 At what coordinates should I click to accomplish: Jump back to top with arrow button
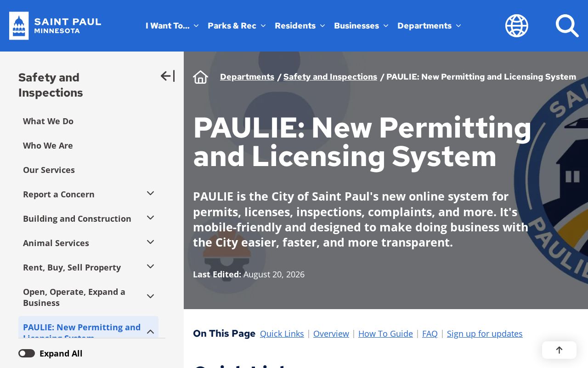(x=559, y=350)
